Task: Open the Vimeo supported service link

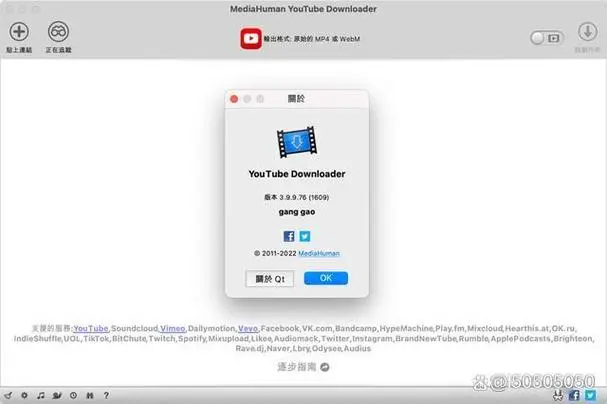Action: (x=172, y=328)
